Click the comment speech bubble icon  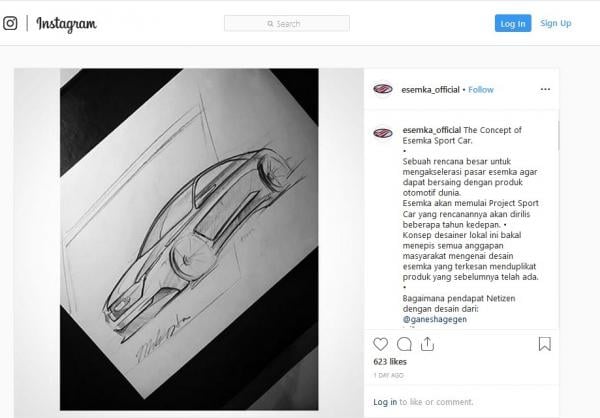404,344
